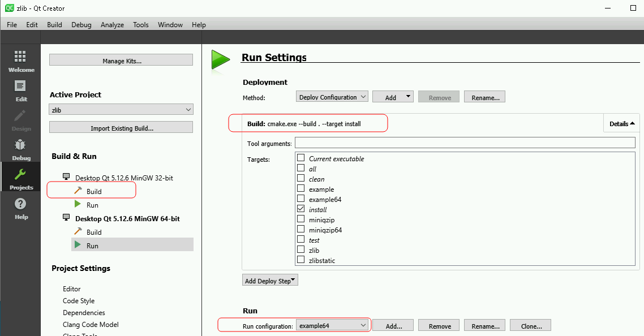
Task: Open the Help menu
Action: (199, 25)
